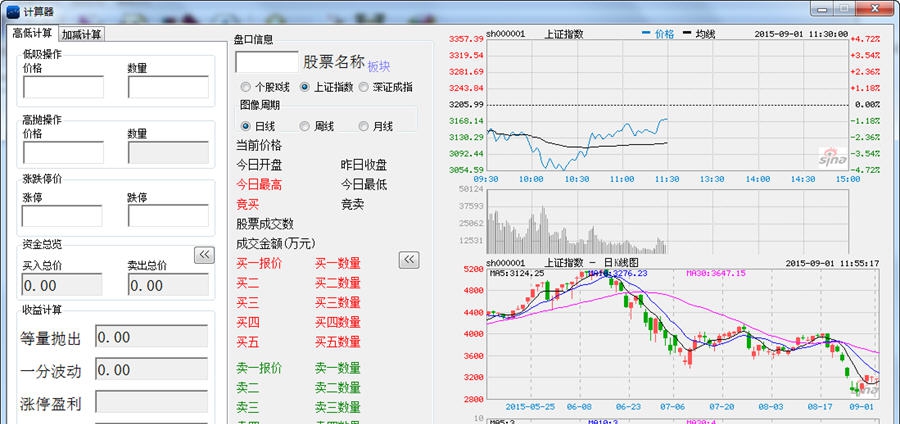Click the 涨停盈利 value field
This screenshot has width=900, height=424.
(152, 402)
